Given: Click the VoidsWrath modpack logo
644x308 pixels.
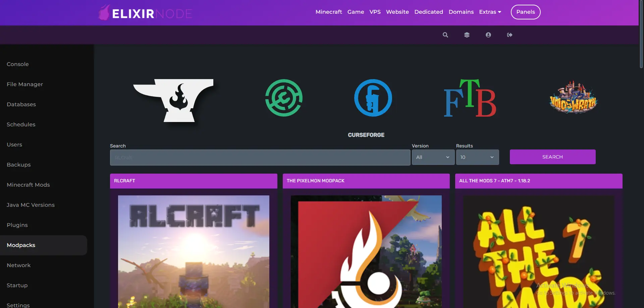Looking at the screenshot, I should point(573,98).
